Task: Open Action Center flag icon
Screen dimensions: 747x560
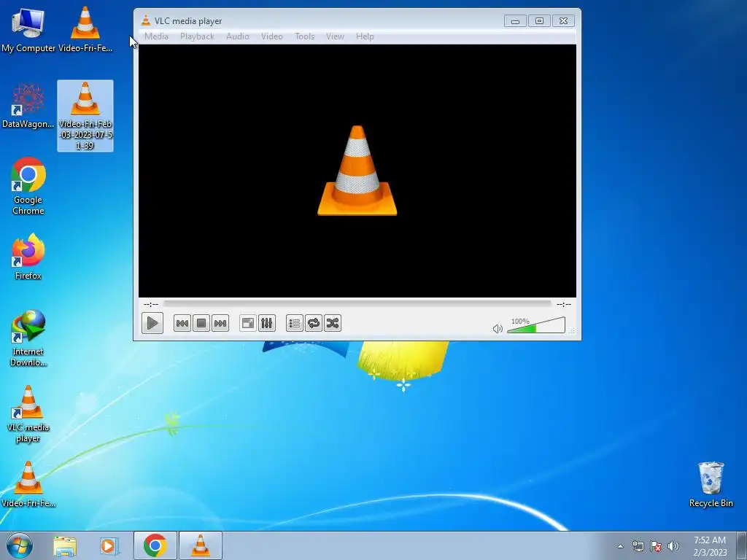Action: click(656, 546)
